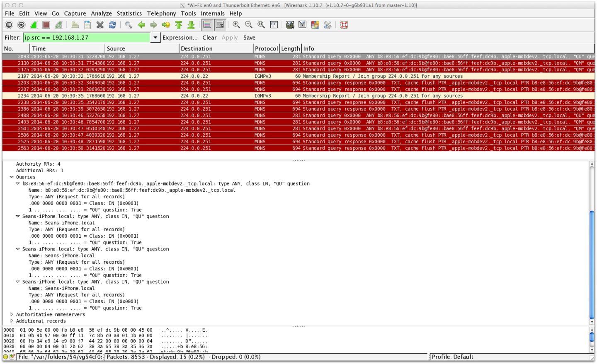The image size is (597, 364).
Task: Expand the Additional records section
Action: [12, 321]
